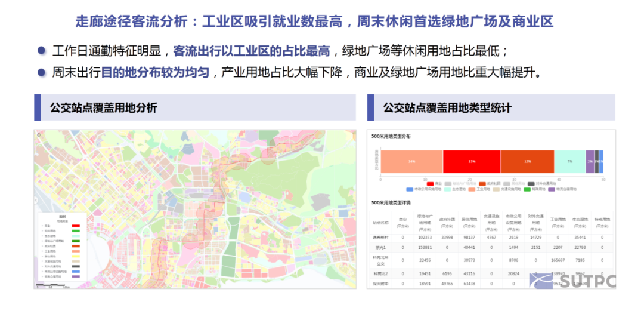Click the cell value 4767
Viewport: 644px width, 317px height.
(491, 238)
